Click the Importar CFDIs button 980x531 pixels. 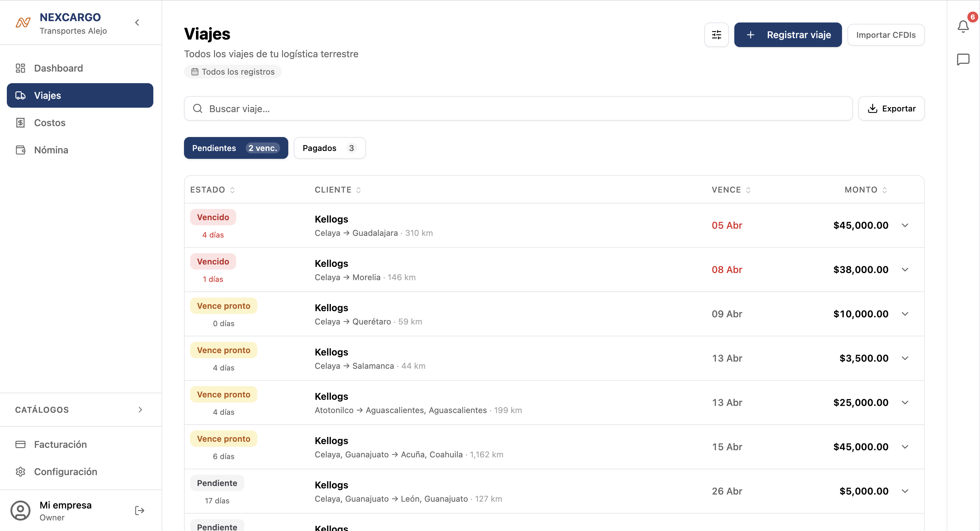click(x=885, y=35)
